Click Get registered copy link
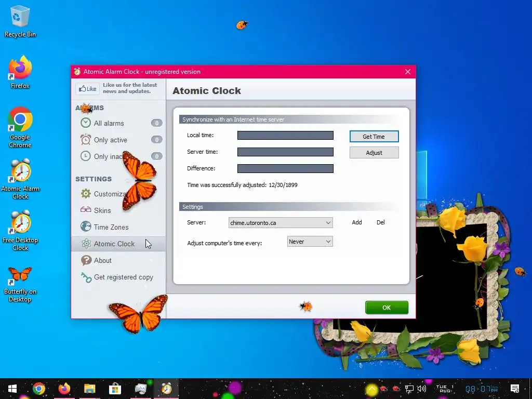This screenshot has height=399, width=532. pos(124,277)
